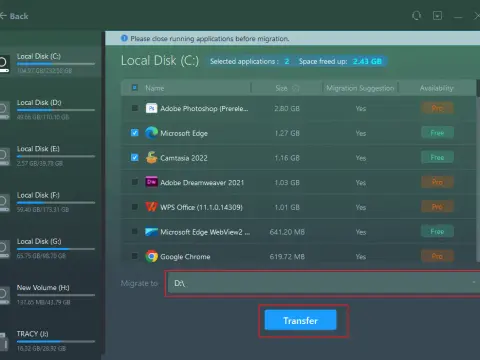Click the Adobe Dreamweaver 2021 app icon
This screenshot has height=360, width=480.
151,182
